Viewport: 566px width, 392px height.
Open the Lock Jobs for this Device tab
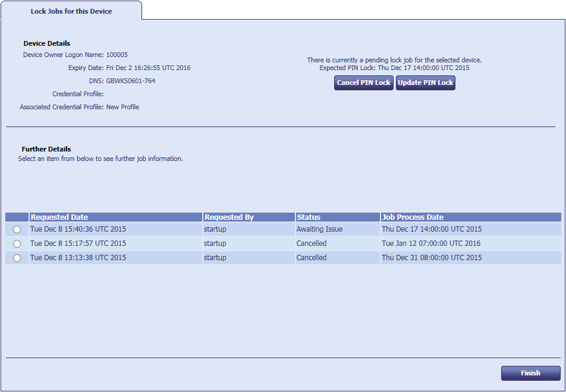(71, 11)
